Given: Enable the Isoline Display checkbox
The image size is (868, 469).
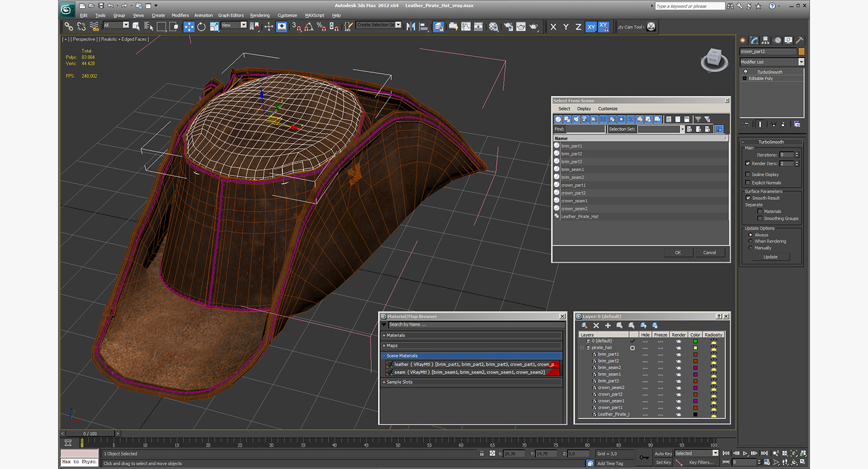Looking at the screenshot, I should 748,175.
